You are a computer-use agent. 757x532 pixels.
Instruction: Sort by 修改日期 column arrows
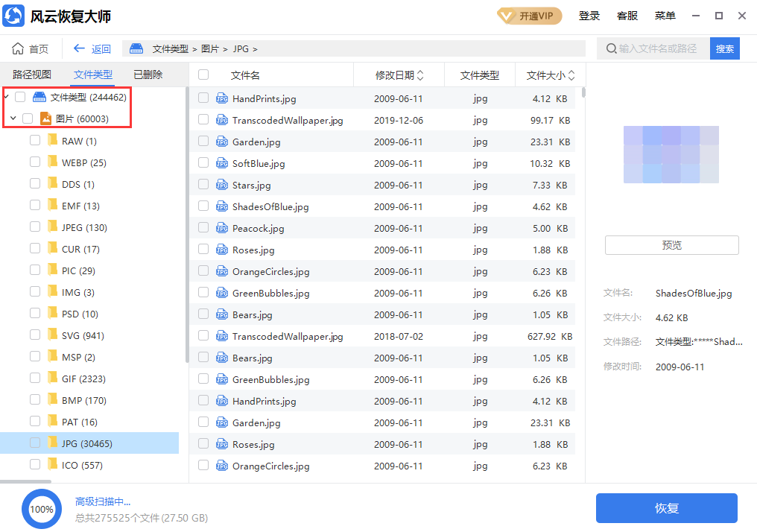(420, 75)
